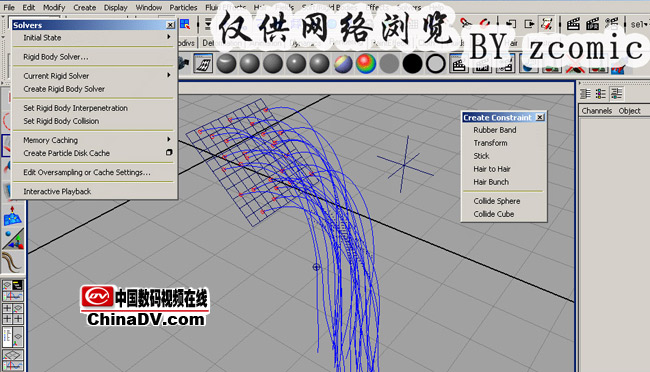Open Edit Oversampling or Cache Settings…
The width and height of the screenshot is (650, 372).
pyautogui.click(x=95, y=172)
